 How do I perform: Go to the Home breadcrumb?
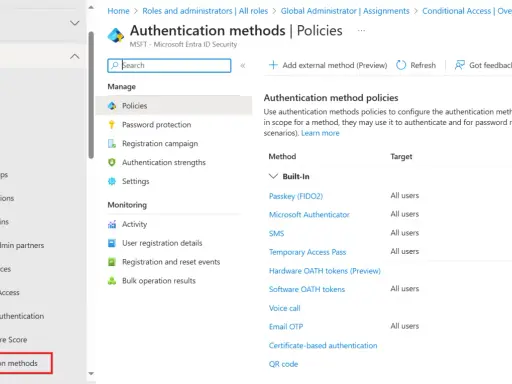pyautogui.click(x=118, y=11)
